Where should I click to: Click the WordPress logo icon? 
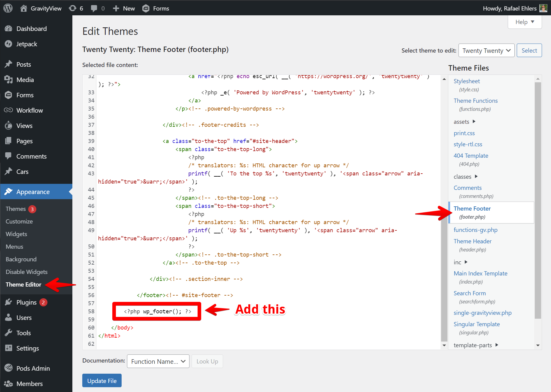coord(8,8)
